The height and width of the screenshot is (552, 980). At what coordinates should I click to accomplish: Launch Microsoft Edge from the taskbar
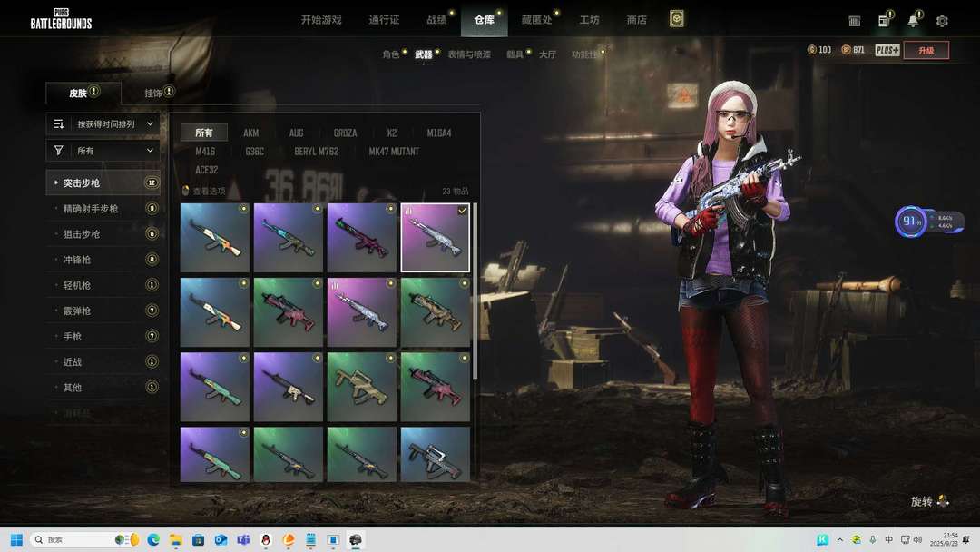click(x=153, y=539)
